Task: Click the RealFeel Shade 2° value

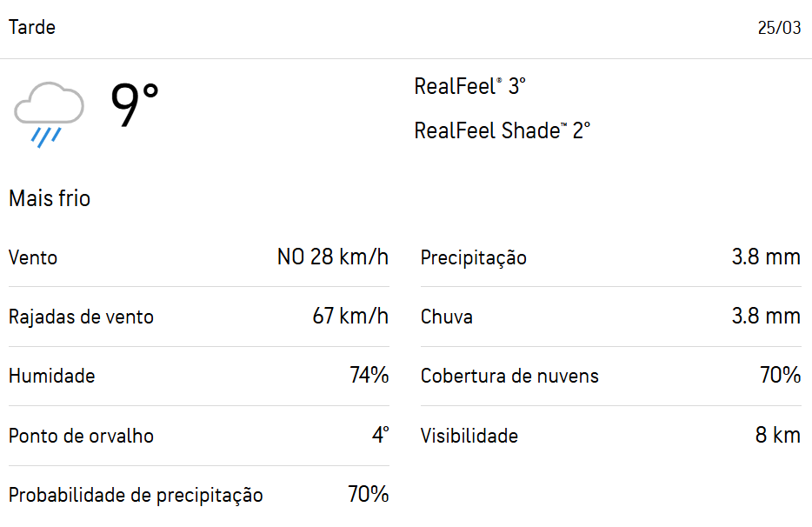Action: 503,131
